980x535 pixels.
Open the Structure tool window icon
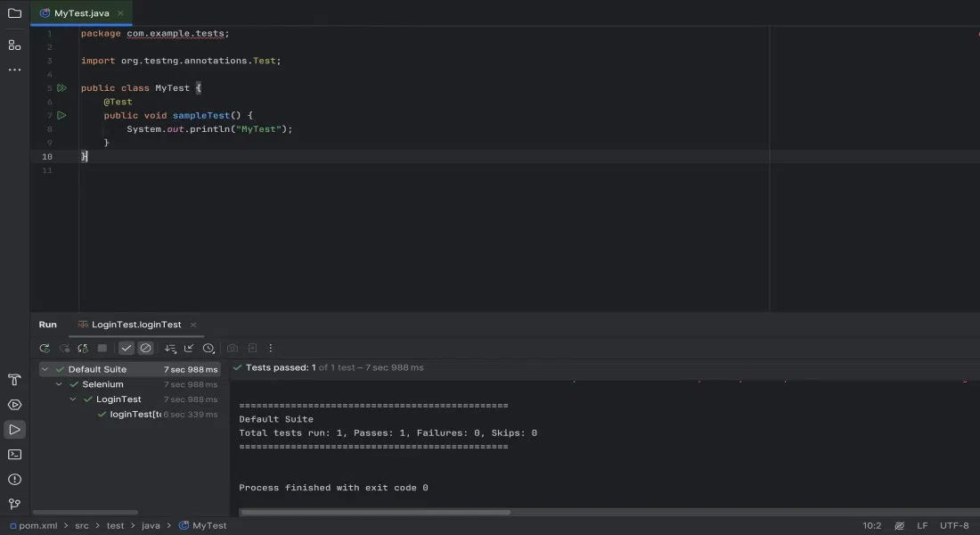(x=14, y=45)
